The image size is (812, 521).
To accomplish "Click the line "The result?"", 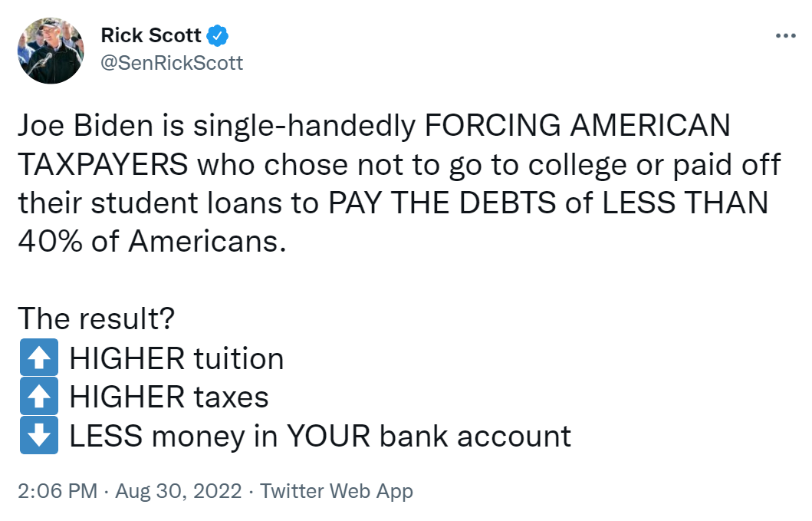I will pos(97,318).
